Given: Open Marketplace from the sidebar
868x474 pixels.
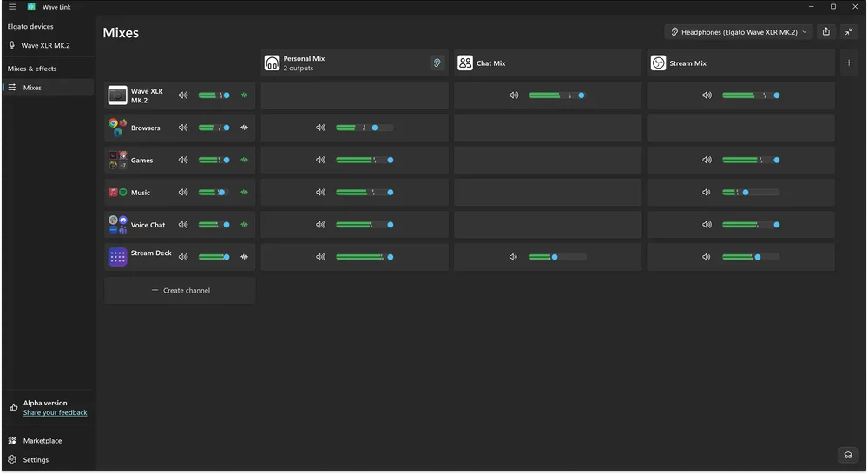Looking at the screenshot, I should click(43, 441).
